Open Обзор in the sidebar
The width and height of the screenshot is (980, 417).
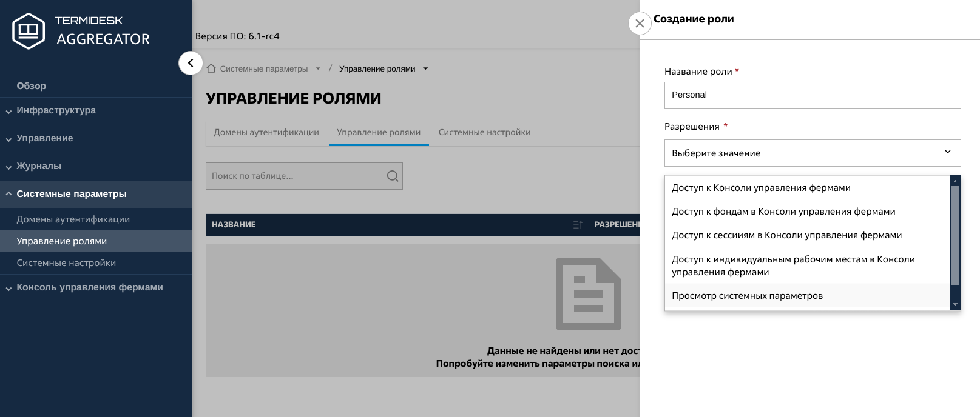coord(32,86)
